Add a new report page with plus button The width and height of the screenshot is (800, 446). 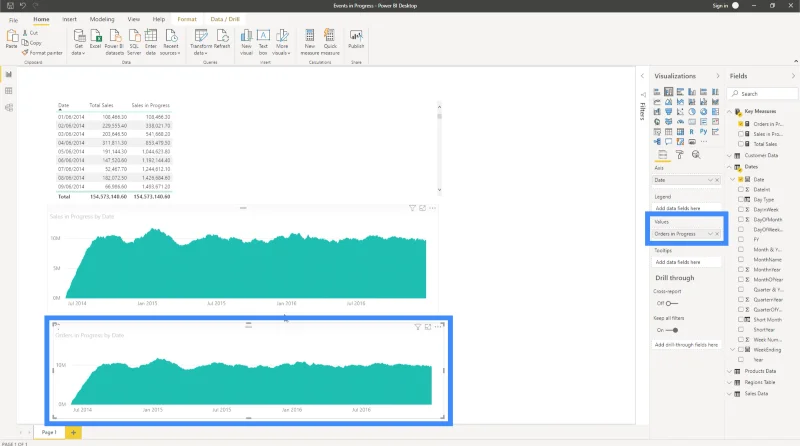coord(73,432)
